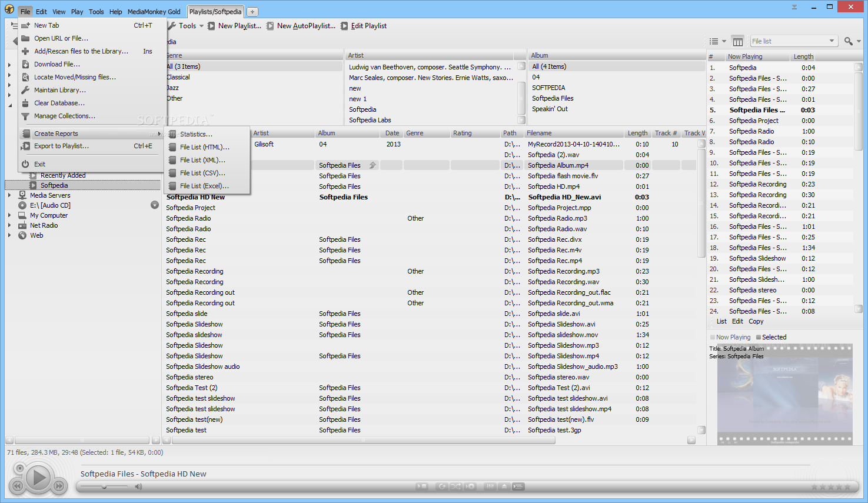This screenshot has width=868, height=503.
Task: Click the New Playlist toolbar icon
Action: click(x=211, y=26)
